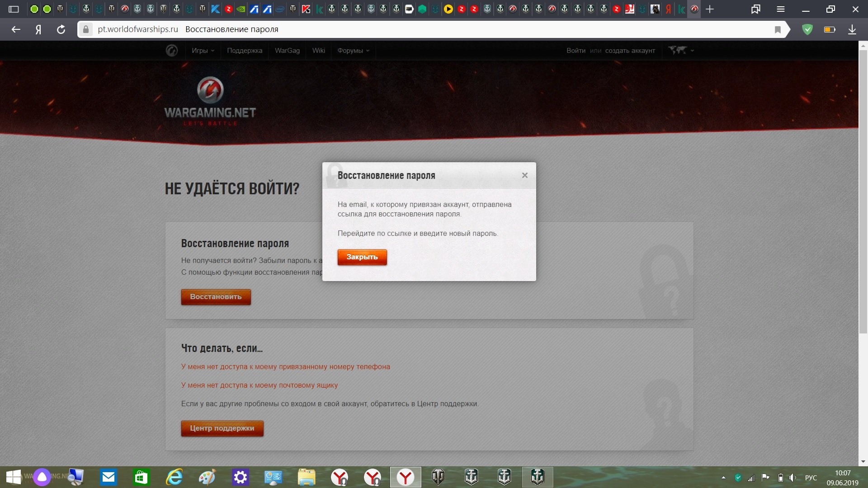Close the password recovery dialog with X

pos(524,175)
